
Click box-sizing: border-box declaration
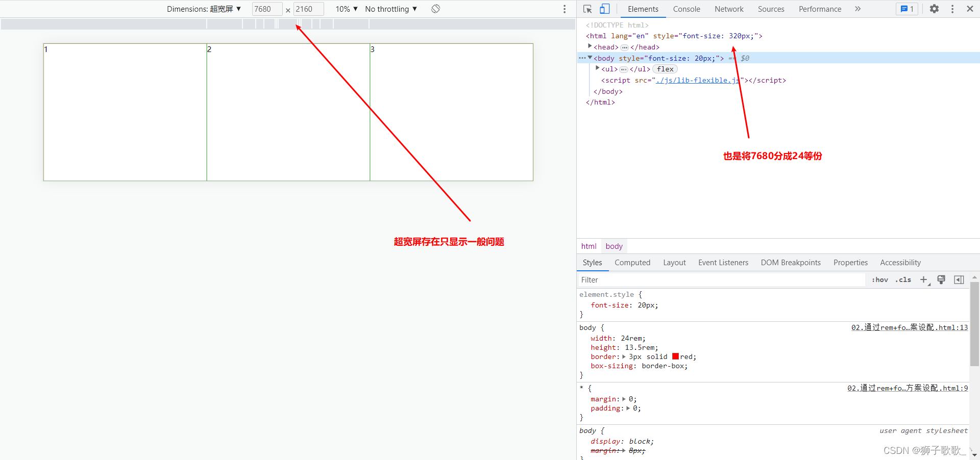(x=639, y=366)
